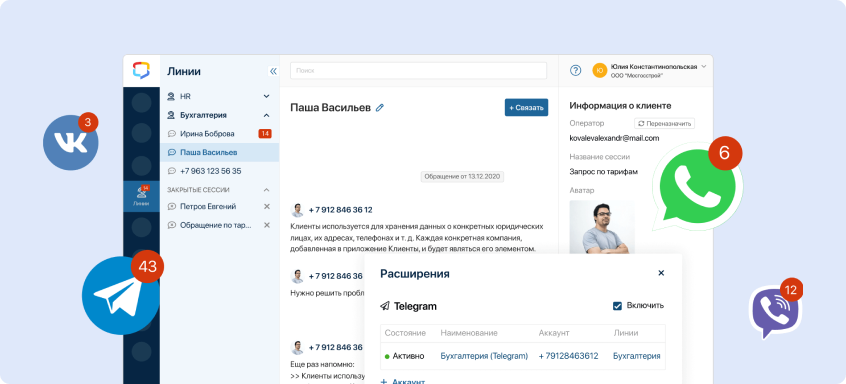Image resolution: width=846 pixels, height=384 pixels.
Task: Click the Аккаунт column header
Action: (x=554, y=333)
